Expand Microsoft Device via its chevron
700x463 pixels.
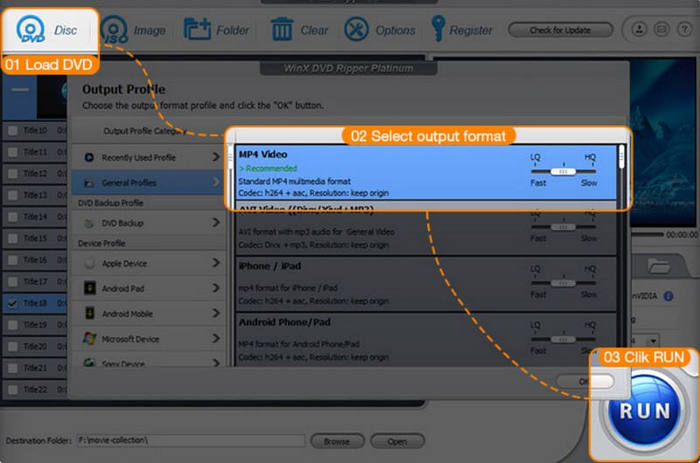click(x=216, y=338)
